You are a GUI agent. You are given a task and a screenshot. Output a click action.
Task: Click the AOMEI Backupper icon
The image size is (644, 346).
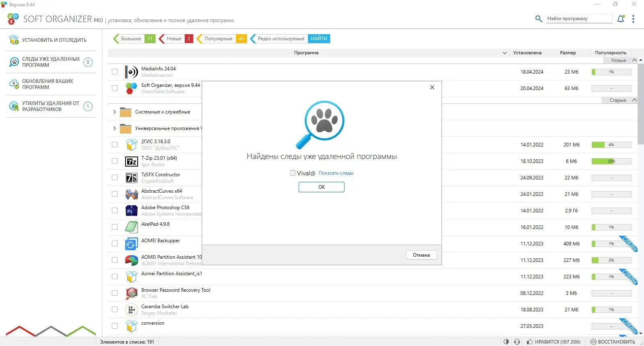(x=132, y=244)
